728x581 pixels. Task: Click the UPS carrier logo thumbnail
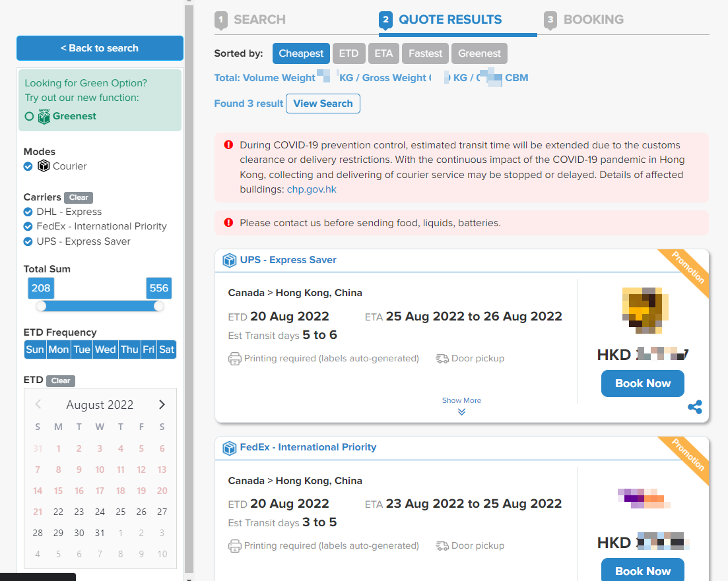pos(645,311)
